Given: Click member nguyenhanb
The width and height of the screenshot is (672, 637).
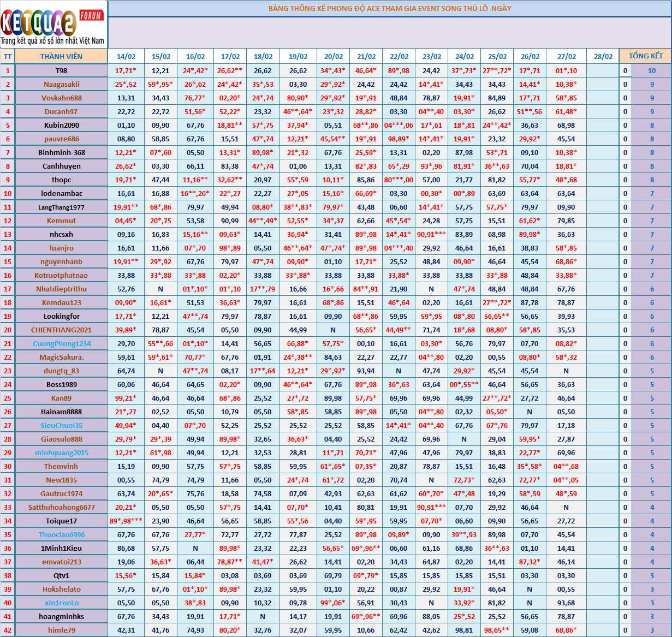Looking at the screenshot, I should tap(61, 261).
